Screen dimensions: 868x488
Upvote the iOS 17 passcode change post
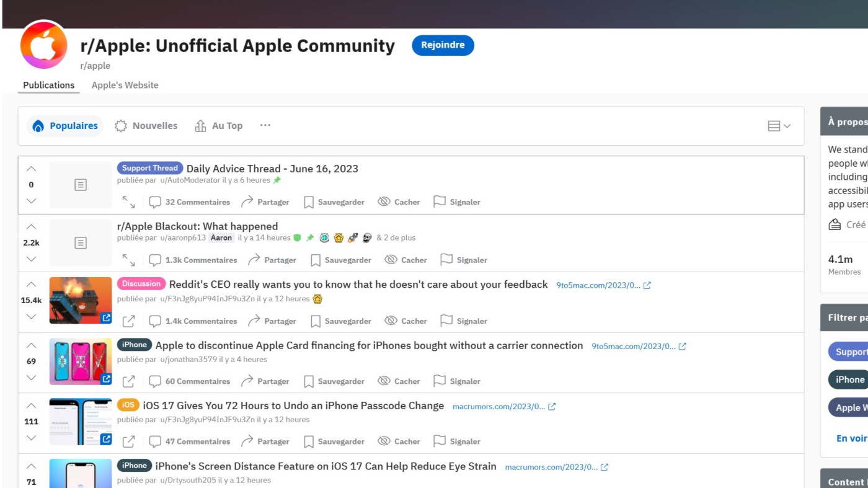[31, 406]
